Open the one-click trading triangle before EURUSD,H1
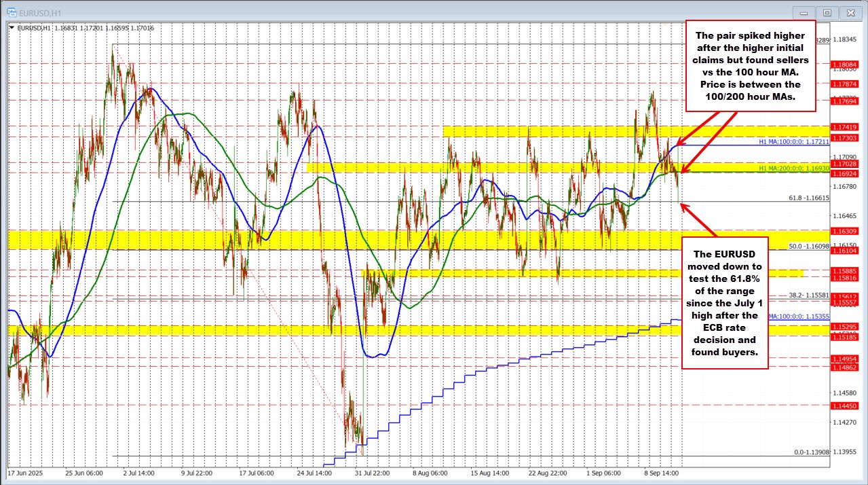The height and width of the screenshot is (485, 868). pos(12,28)
